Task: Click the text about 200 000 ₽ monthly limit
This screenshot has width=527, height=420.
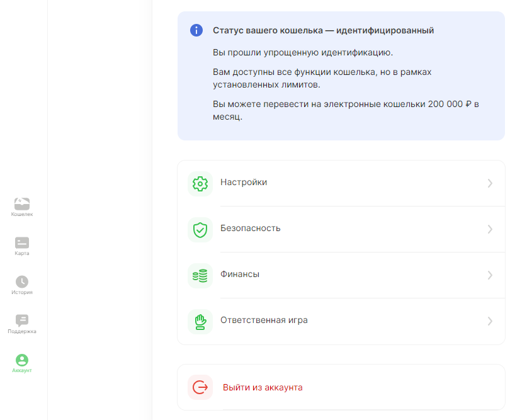Action: (346, 110)
